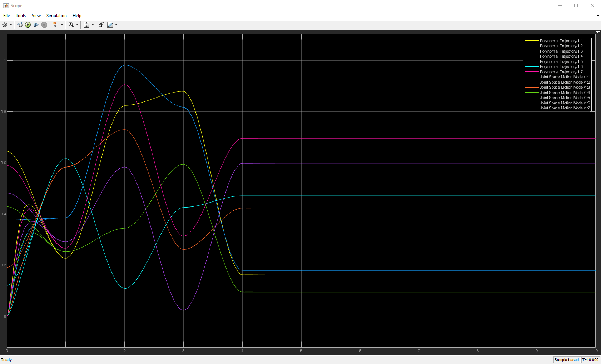
Task: Open the settings gear dropdown arrow
Action: point(10,25)
